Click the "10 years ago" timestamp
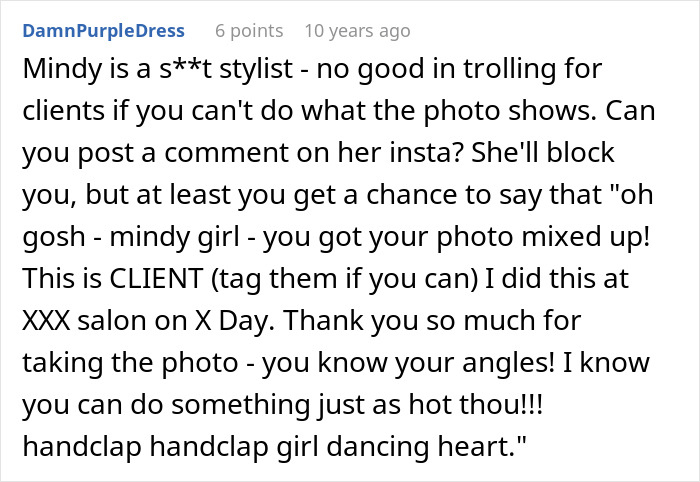Screen dimensions: 700x482 click(357, 31)
